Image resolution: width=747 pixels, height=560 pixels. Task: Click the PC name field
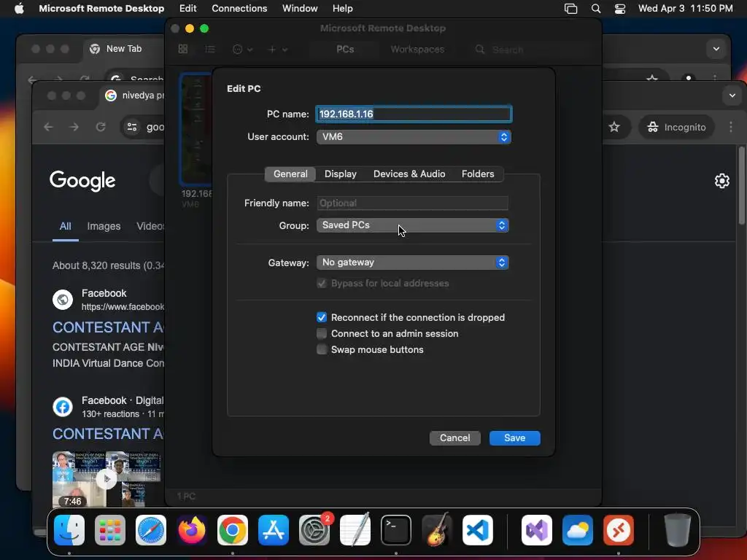pyautogui.click(x=414, y=114)
